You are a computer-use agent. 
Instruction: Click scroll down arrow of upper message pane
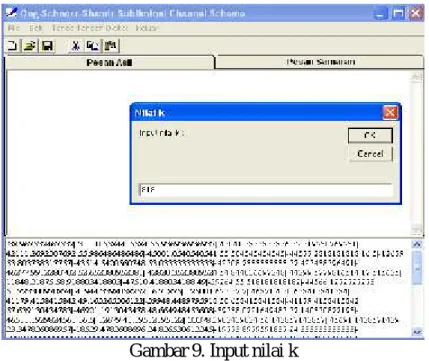pos(417,230)
